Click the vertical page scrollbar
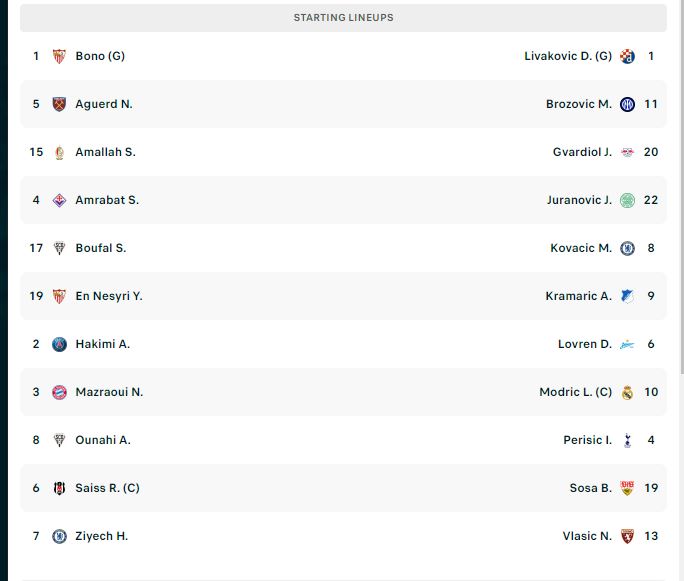684x581 pixels. (681, 187)
